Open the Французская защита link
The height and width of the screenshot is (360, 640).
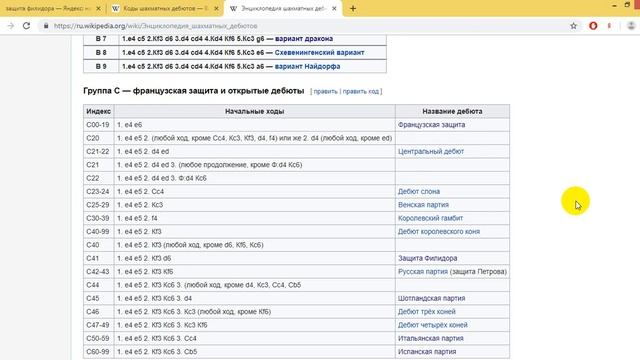431,125
